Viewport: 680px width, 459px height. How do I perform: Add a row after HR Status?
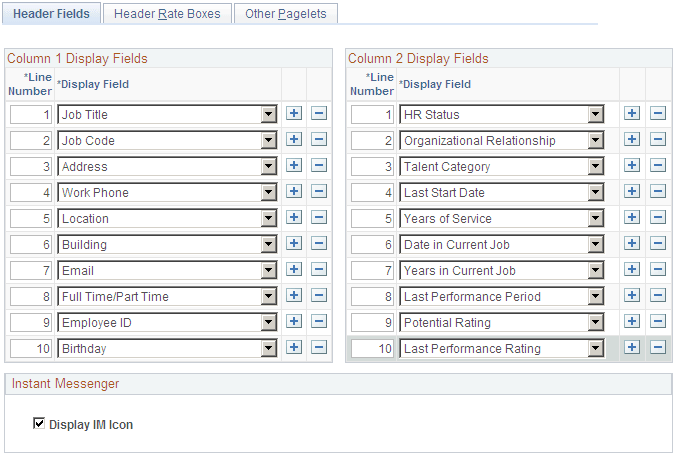632,114
